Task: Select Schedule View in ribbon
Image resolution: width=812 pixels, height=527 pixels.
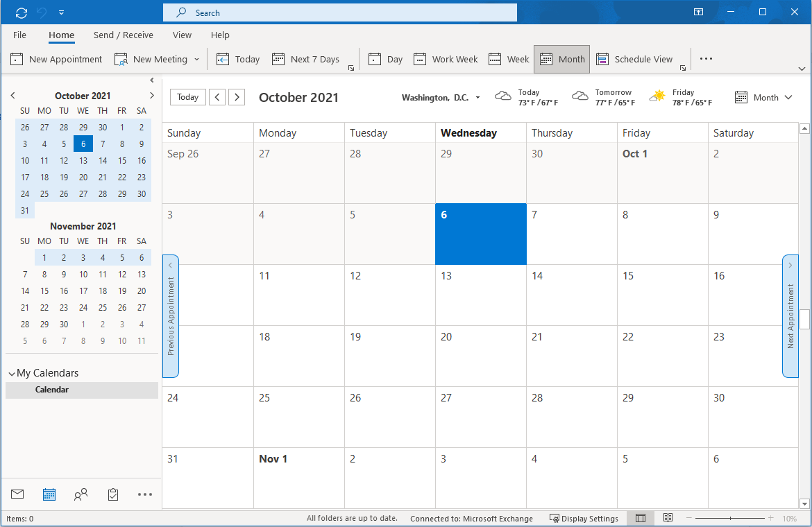Action: (x=634, y=59)
